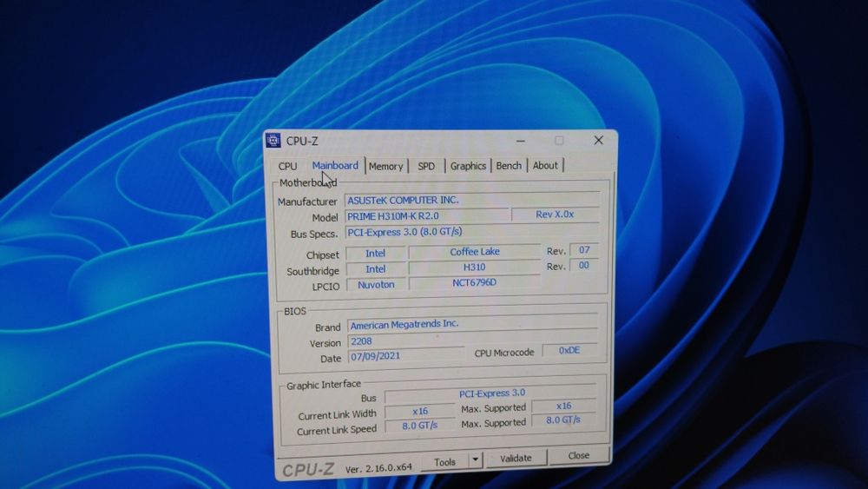Viewport: 868px width, 489px height.
Task: Click the Validate button
Action: click(516, 458)
